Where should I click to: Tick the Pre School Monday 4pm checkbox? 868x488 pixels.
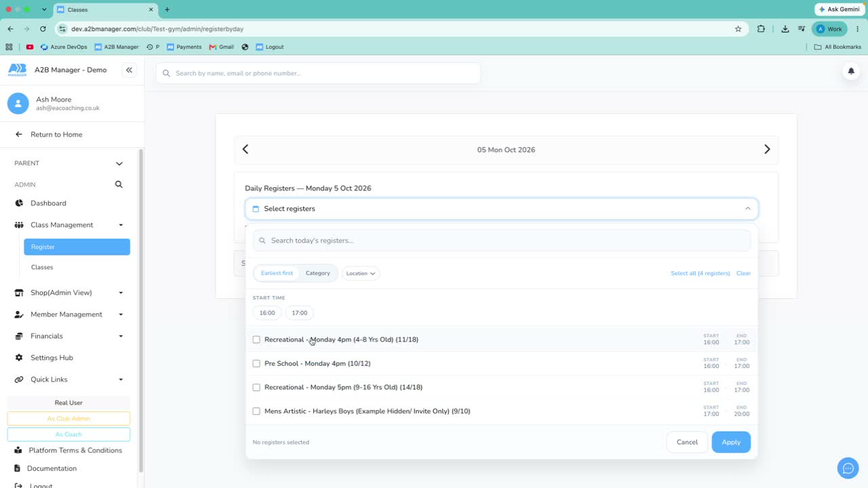pyautogui.click(x=256, y=363)
